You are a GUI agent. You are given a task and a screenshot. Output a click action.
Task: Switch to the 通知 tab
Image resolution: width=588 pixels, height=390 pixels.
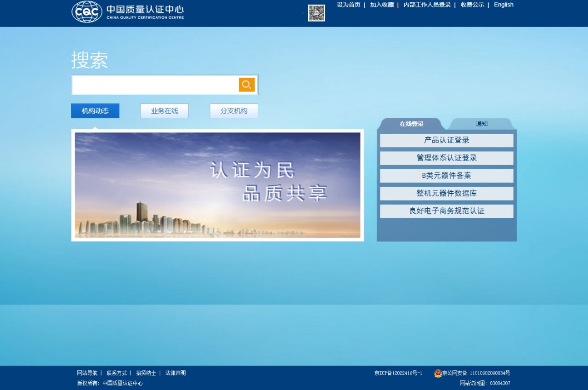(481, 123)
